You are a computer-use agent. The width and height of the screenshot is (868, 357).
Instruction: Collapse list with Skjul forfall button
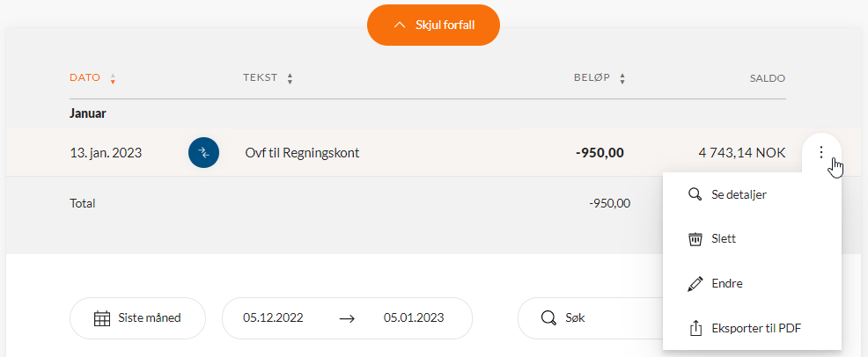(433, 25)
